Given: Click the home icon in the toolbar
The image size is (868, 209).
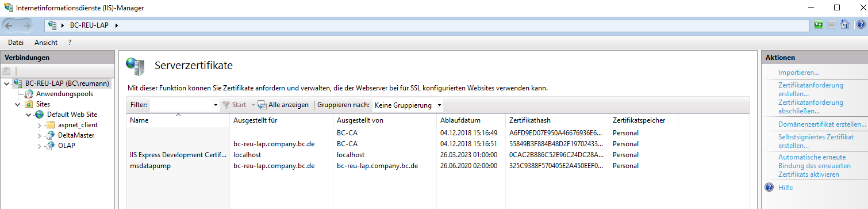Looking at the screenshot, I should point(844,25).
